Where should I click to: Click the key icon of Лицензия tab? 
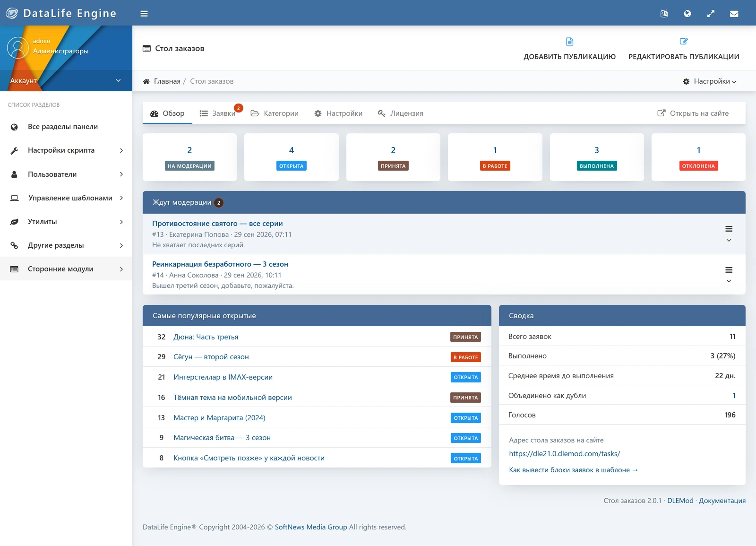[382, 113]
